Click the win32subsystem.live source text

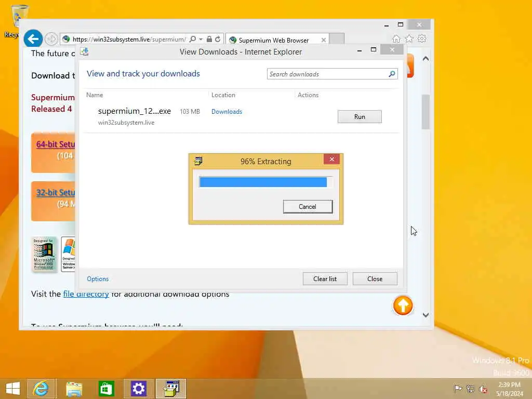pyautogui.click(x=126, y=123)
